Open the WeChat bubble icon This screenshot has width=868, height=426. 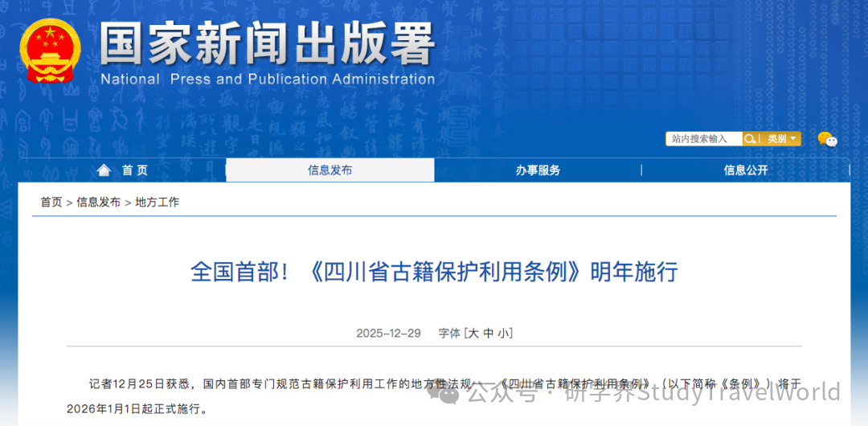[827, 140]
